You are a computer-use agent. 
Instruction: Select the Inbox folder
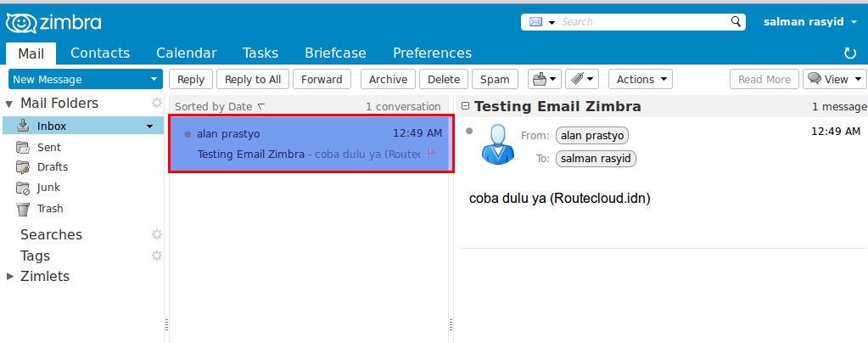tap(83, 126)
